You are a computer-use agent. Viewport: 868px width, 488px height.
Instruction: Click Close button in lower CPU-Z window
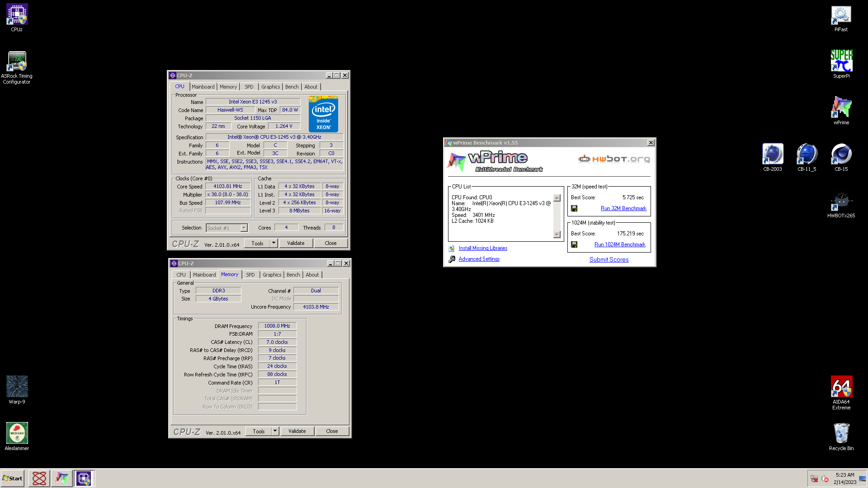[332, 431]
